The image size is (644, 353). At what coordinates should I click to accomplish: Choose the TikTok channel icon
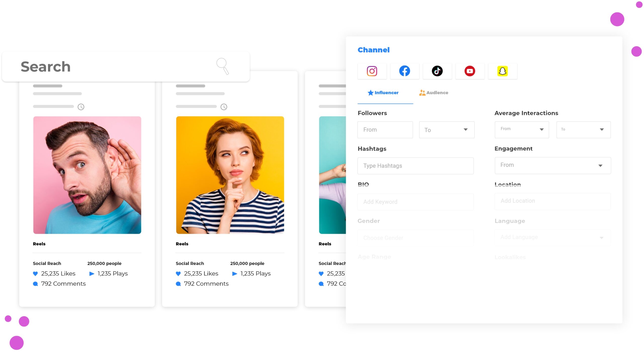437,71
